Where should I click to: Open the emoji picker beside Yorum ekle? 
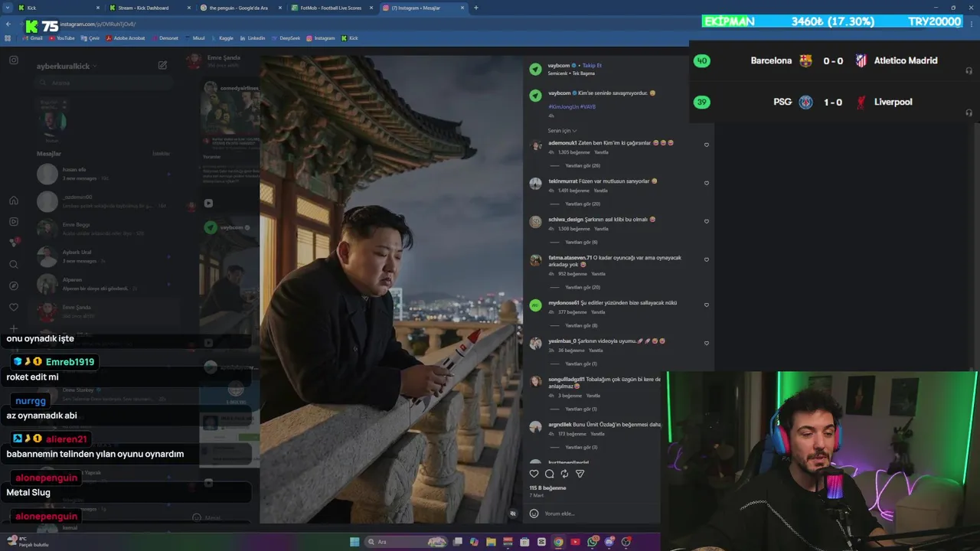(x=534, y=514)
